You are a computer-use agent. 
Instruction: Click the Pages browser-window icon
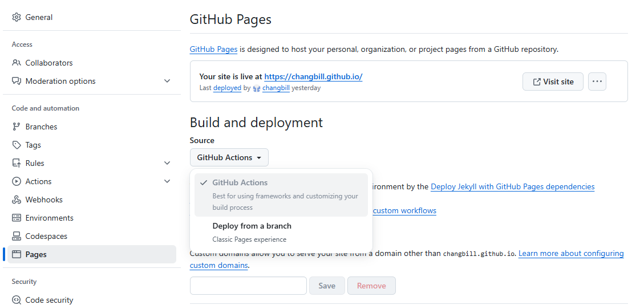[x=17, y=254]
